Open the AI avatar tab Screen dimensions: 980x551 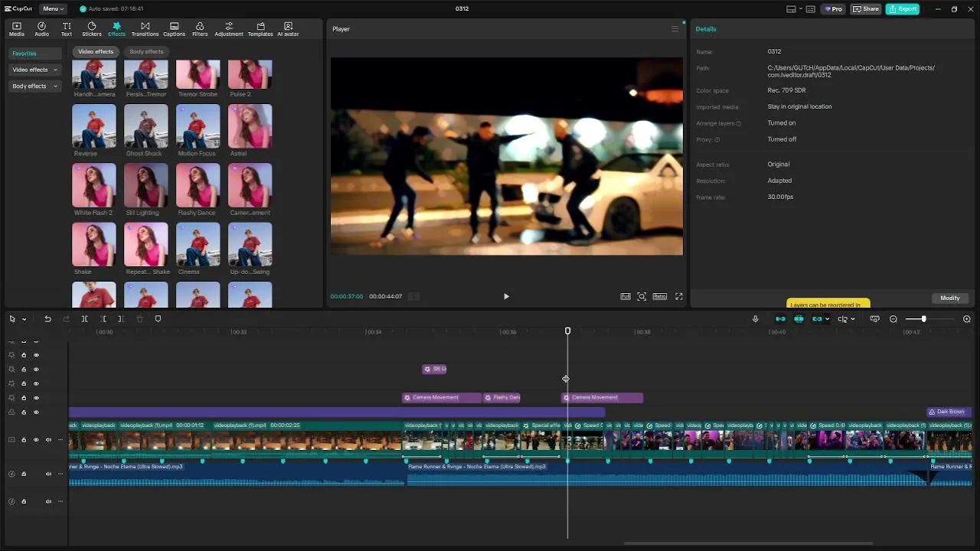tap(288, 29)
